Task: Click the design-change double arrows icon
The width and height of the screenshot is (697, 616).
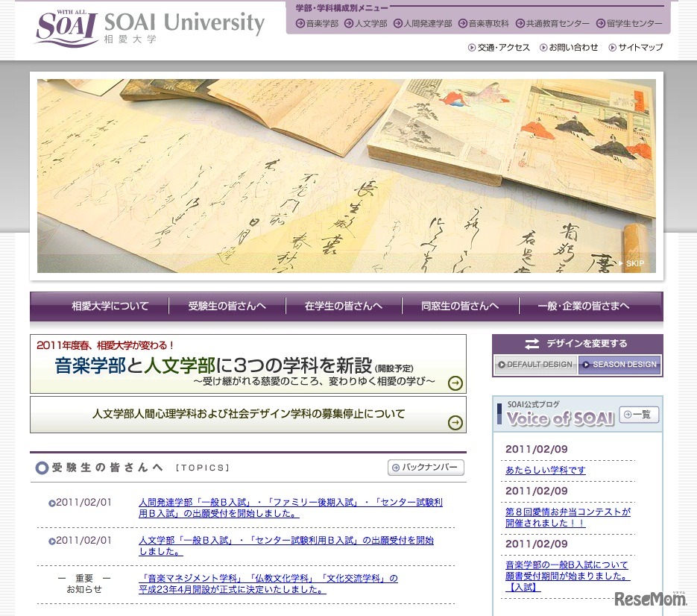Action: point(532,343)
